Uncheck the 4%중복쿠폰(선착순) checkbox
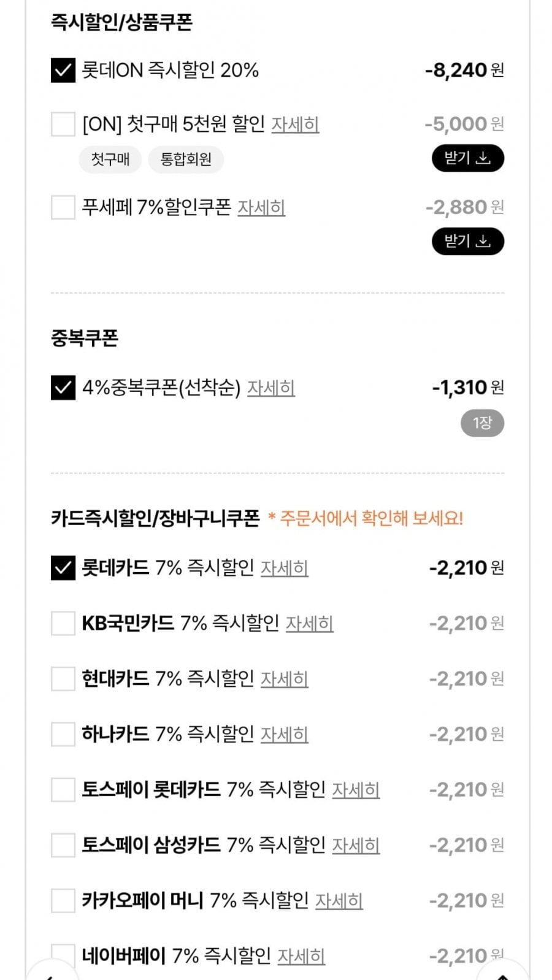 coord(63,388)
